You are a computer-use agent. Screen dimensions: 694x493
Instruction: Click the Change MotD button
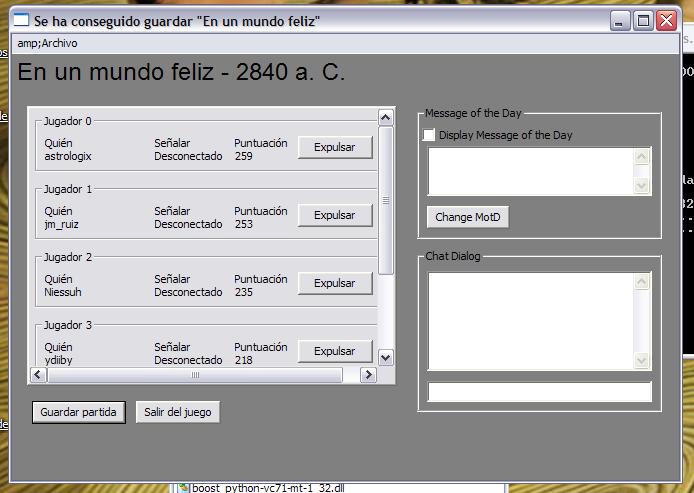[x=467, y=217]
